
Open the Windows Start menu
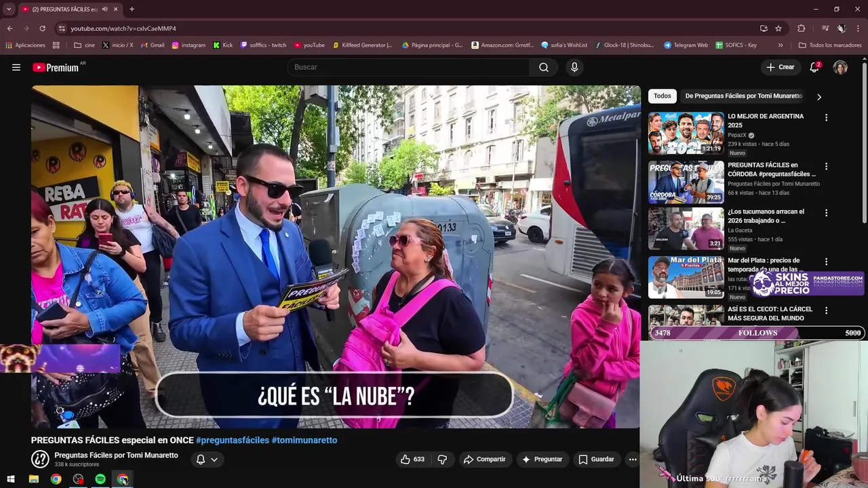(x=11, y=479)
